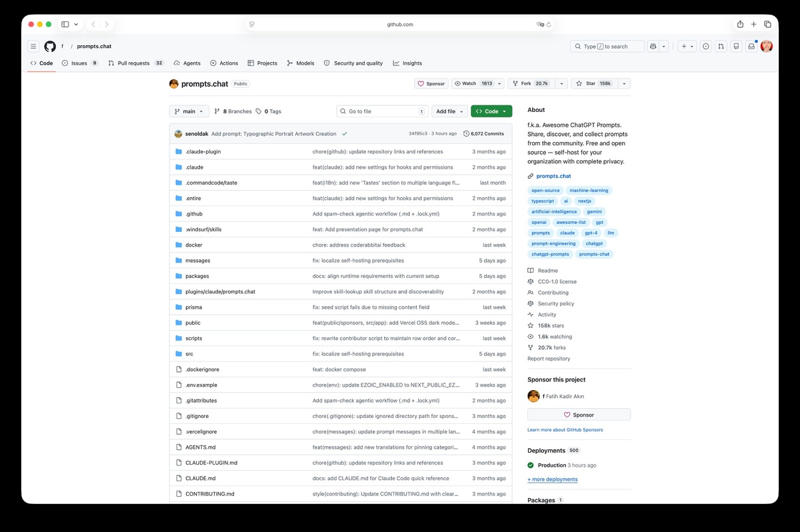Viewport: 800px width, 532px height.
Task: Open the prisma folder
Action: [x=193, y=307]
